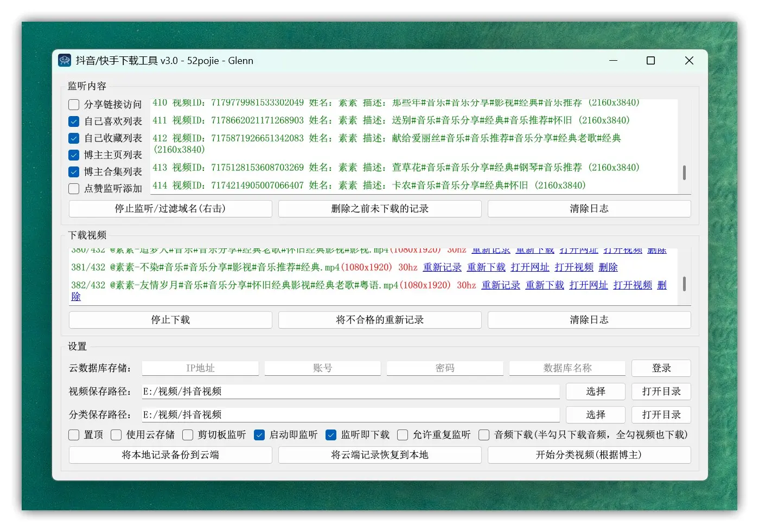This screenshot has width=759, height=532.
Task: Disable 启动即监听 checkbox
Action: pyautogui.click(x=259, y=435)
